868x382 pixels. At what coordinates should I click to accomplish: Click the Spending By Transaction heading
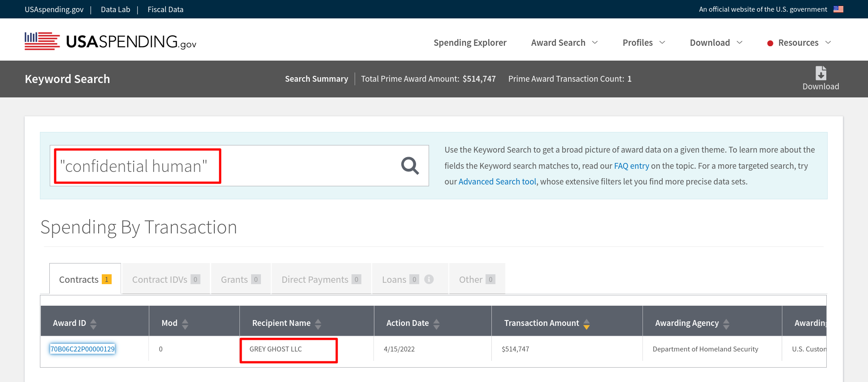139,227
